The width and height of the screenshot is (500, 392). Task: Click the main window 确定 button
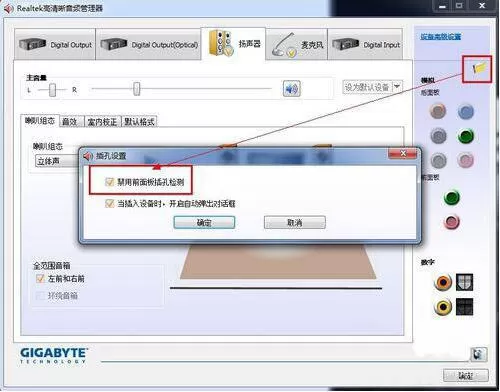(466, 376)
